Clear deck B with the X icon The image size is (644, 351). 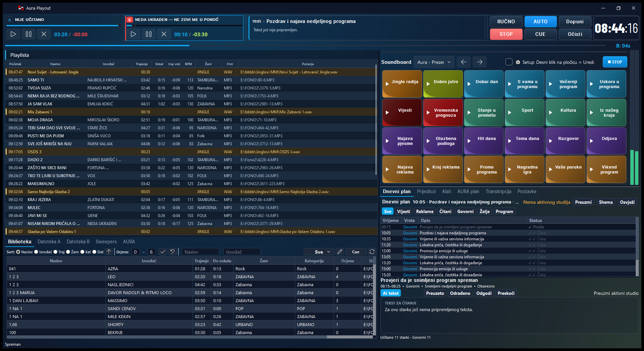164,34
